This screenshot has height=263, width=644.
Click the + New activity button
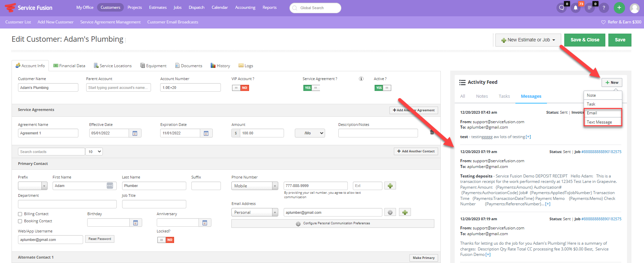[612, 82]
